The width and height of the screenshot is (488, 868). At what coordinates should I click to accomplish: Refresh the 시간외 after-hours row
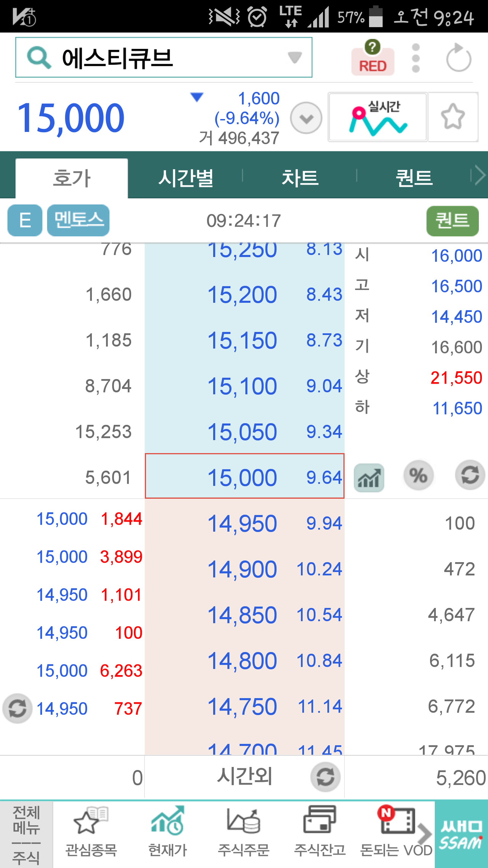pyautogui.click(x=325, y=777)
